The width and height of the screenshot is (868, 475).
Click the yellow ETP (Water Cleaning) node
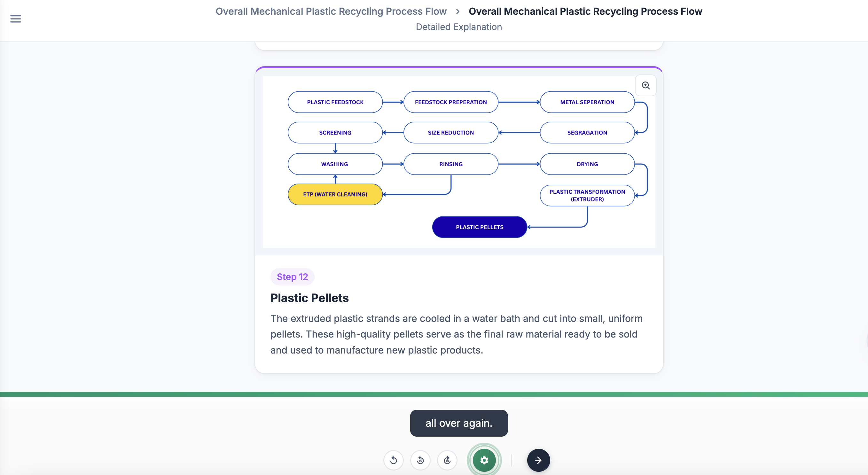click(x=335, y=194)
